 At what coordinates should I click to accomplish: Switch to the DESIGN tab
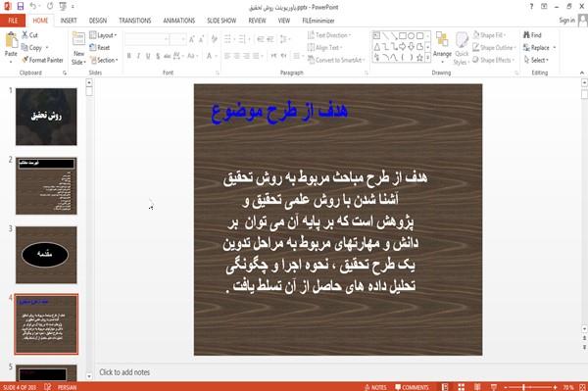point(98,21)
